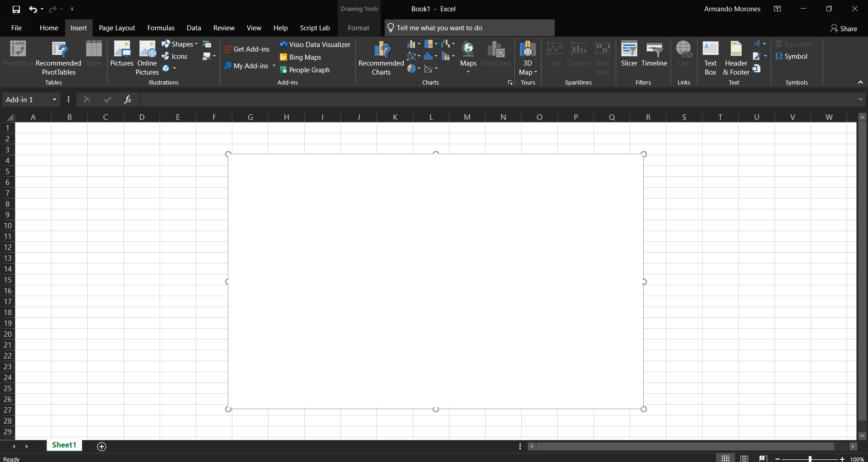Click the previous sheet navigation arrow
868x462 pixels.
coord(14,447)
